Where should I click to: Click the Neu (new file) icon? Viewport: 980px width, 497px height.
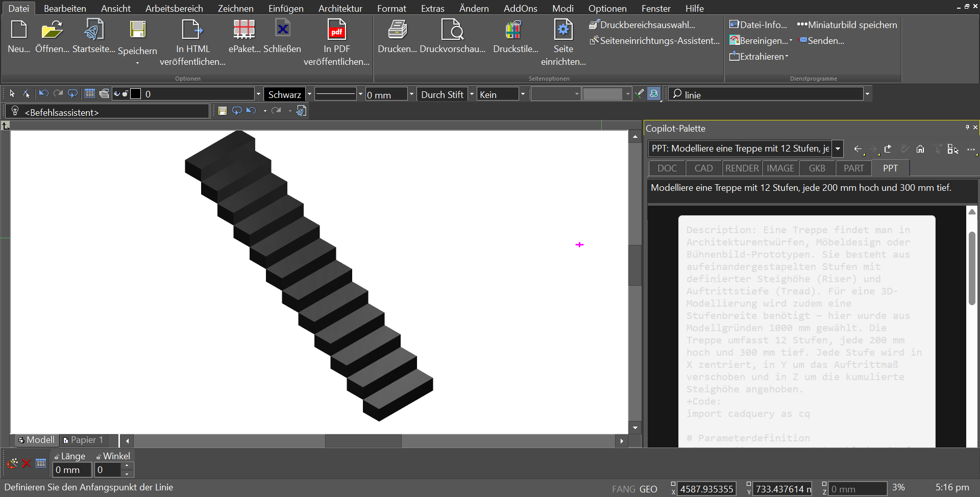19,30
